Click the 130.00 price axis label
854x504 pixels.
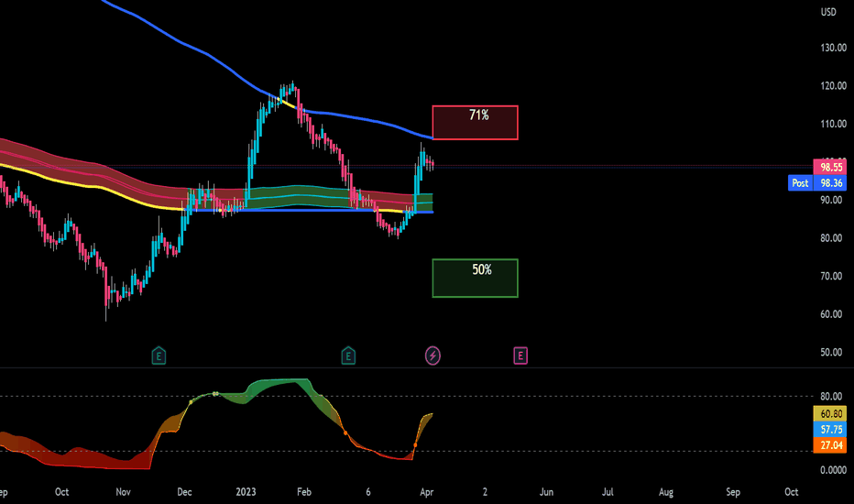coord(833,48)
